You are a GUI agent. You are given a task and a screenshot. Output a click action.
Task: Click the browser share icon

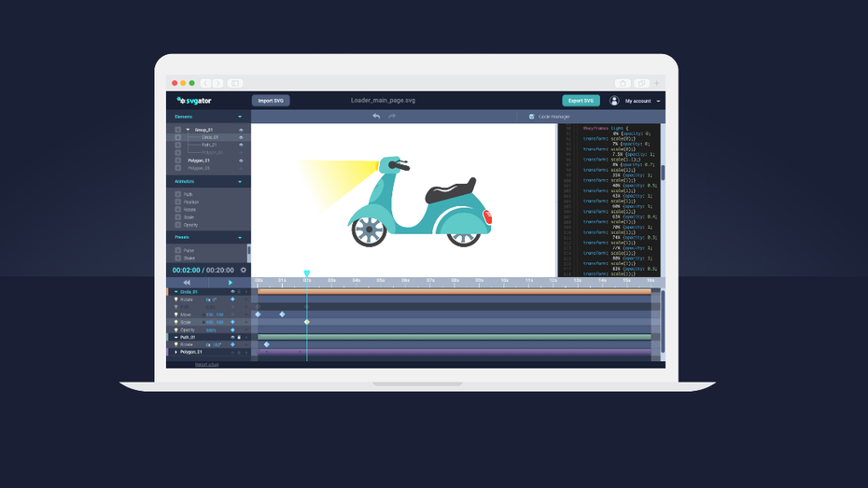(623, 83)
